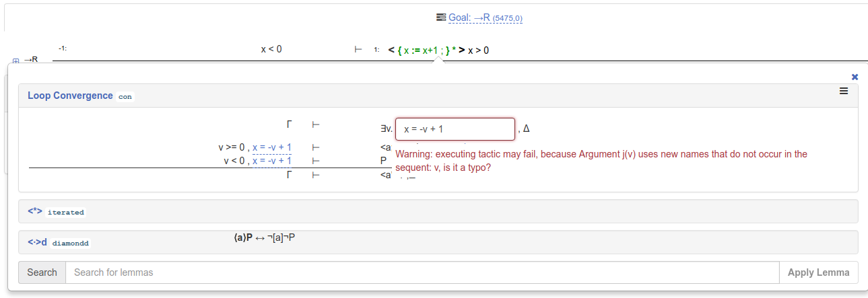Click the loop program formula in the succedent

(x=427, y=50)
